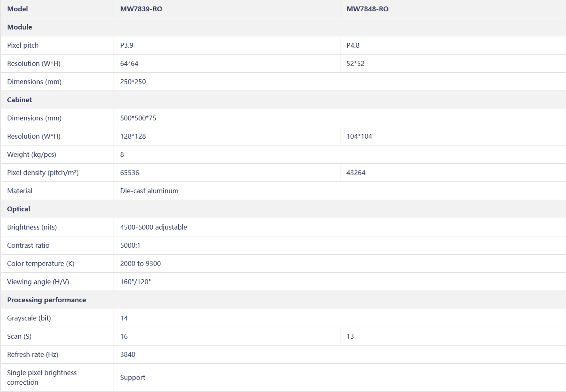The image size is (566, 392).
Task: Click the Optical section heading row
Action: (19, 209)
